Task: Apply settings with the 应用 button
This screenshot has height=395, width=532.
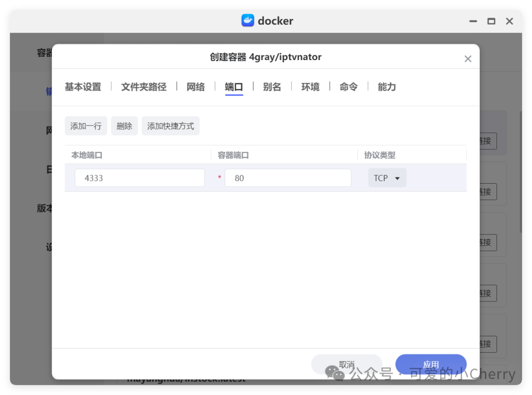Action: 431,364
